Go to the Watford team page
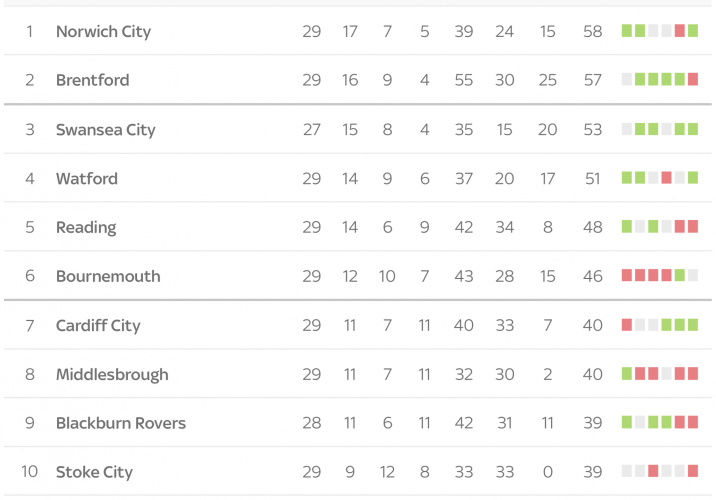716x500 pixels. [x=87, y=179]
